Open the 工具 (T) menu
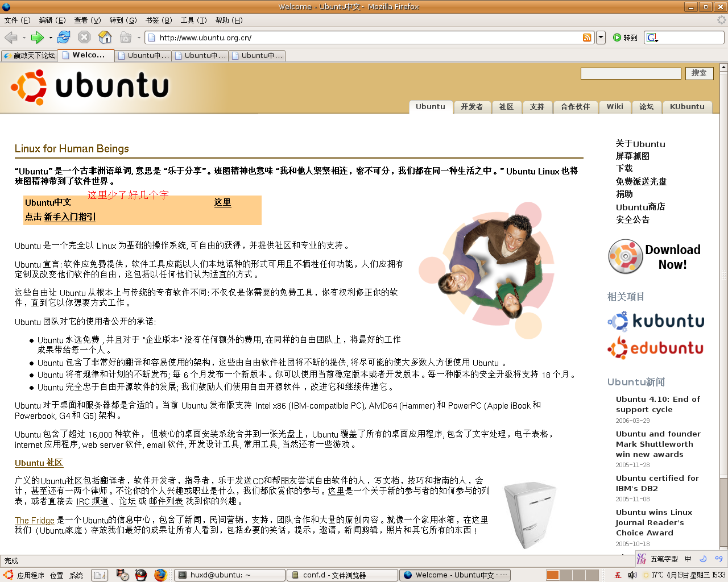The width and height of the screenshot is (728, 582). tap(194, 20)
